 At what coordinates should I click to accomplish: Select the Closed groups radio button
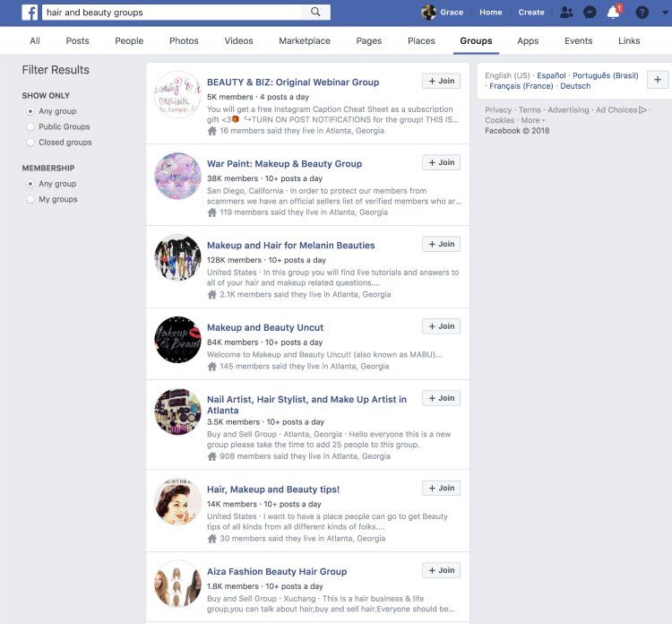coord(30,143)
